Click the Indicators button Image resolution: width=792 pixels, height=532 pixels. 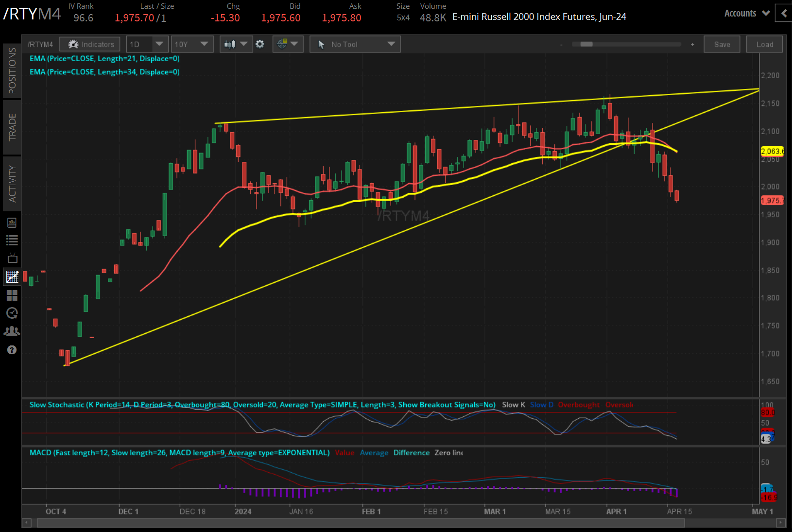click(90, 44)
